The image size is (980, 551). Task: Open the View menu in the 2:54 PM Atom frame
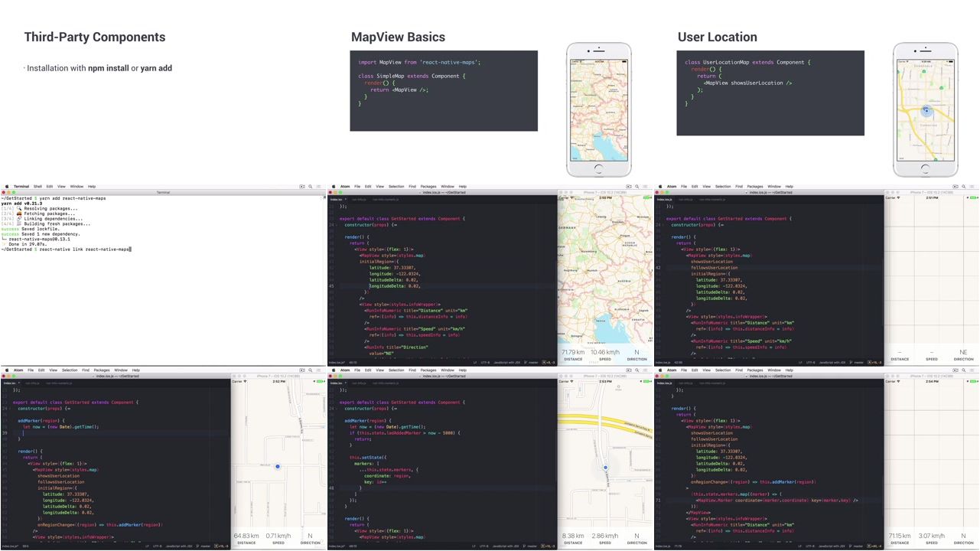pyautogui.click(x=708, y=370)
